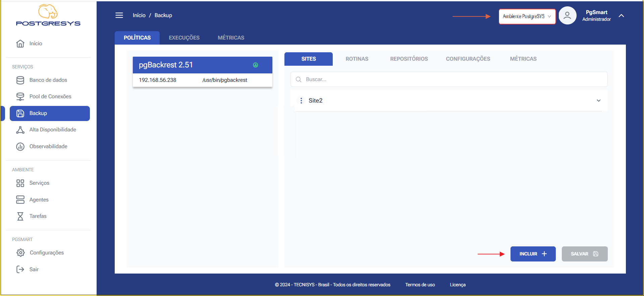Open the three-dot menu for Site2
This screenshot has height=296, width=644.
[x=301, y=101]
